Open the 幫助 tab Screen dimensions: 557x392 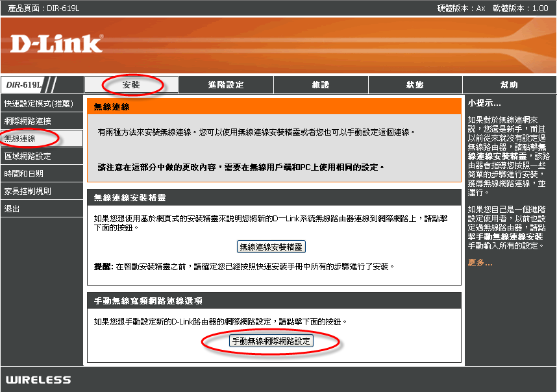[510, 85]
